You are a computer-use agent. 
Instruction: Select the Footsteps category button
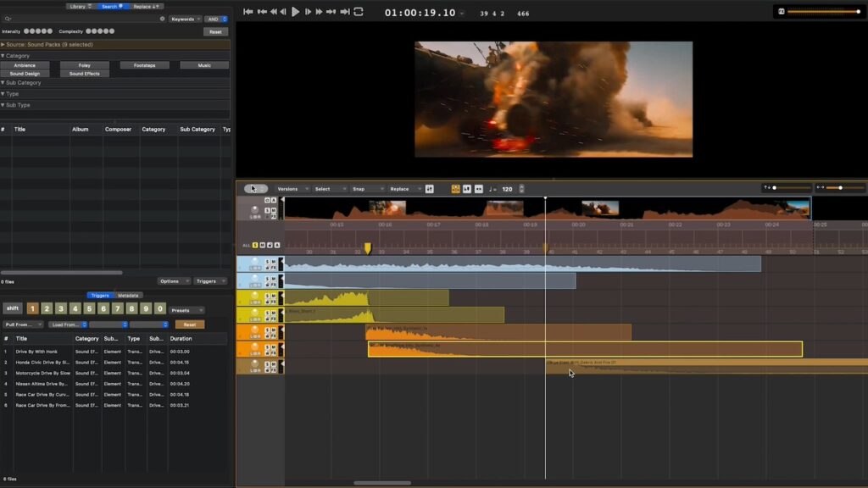click(x=144, y=65)
